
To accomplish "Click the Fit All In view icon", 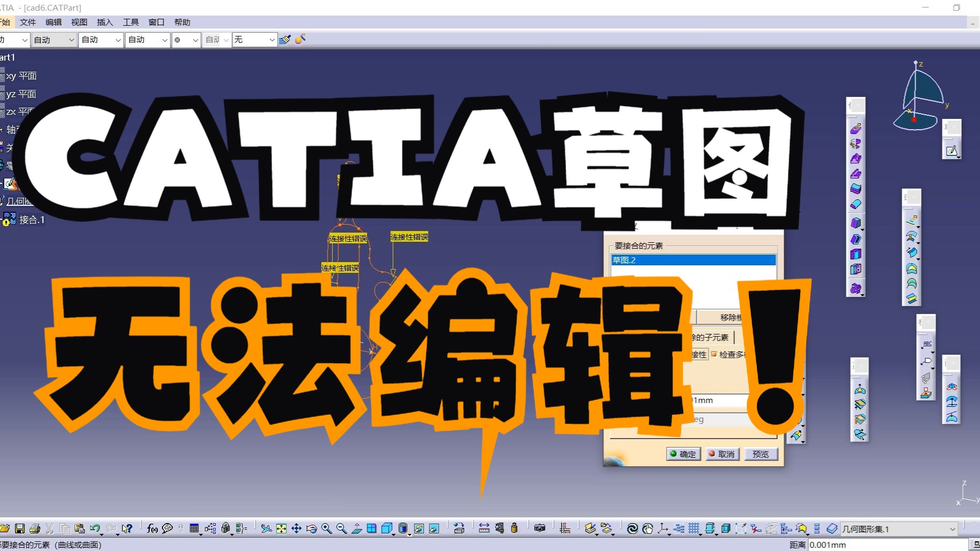I will (x=281, y=528).
